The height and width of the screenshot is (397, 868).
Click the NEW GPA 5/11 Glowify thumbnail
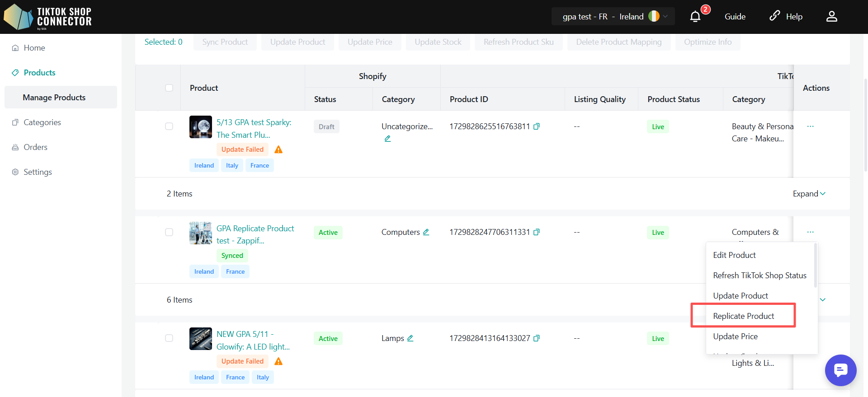tap(201, 339)
